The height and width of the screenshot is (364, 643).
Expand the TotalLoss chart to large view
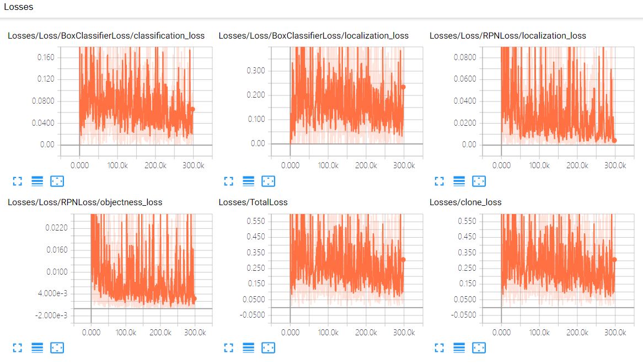click(x=229, y=348)
